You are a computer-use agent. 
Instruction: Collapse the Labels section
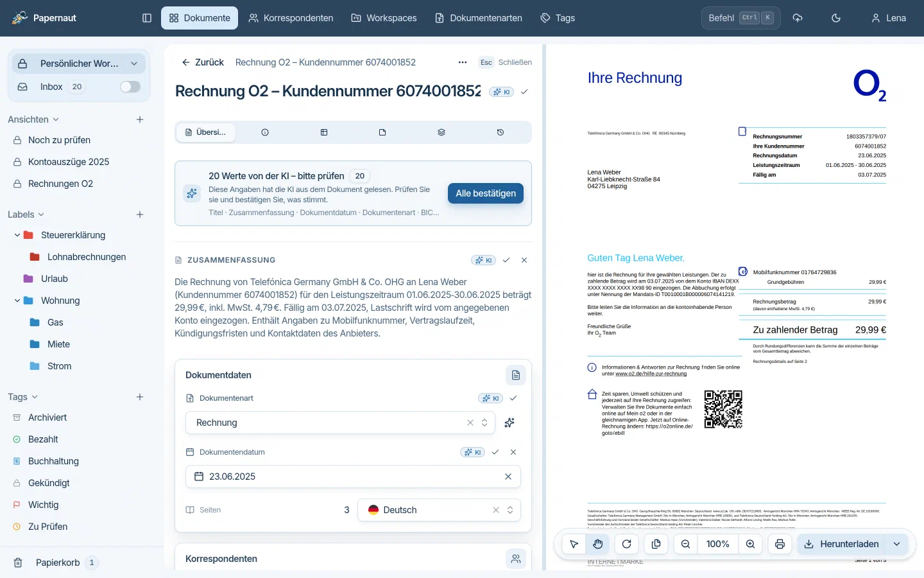(26, 215)
